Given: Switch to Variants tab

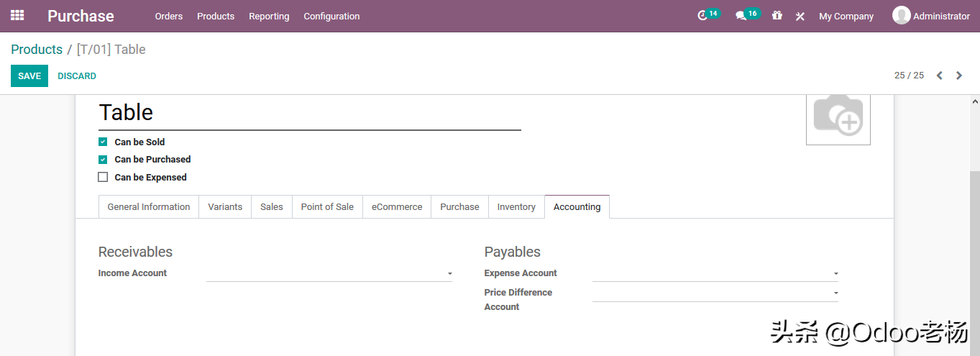Looking at the screenshot, I should click(225, 206).
